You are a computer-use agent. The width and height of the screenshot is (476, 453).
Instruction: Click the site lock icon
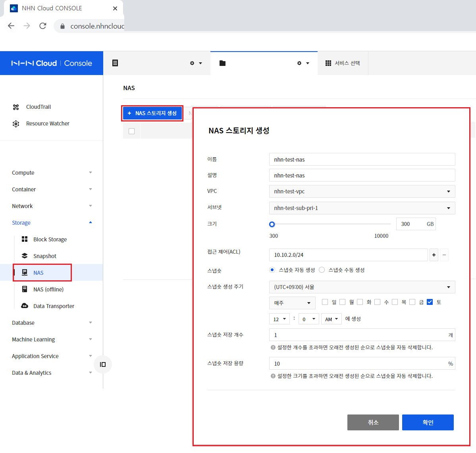pos(63,27)
